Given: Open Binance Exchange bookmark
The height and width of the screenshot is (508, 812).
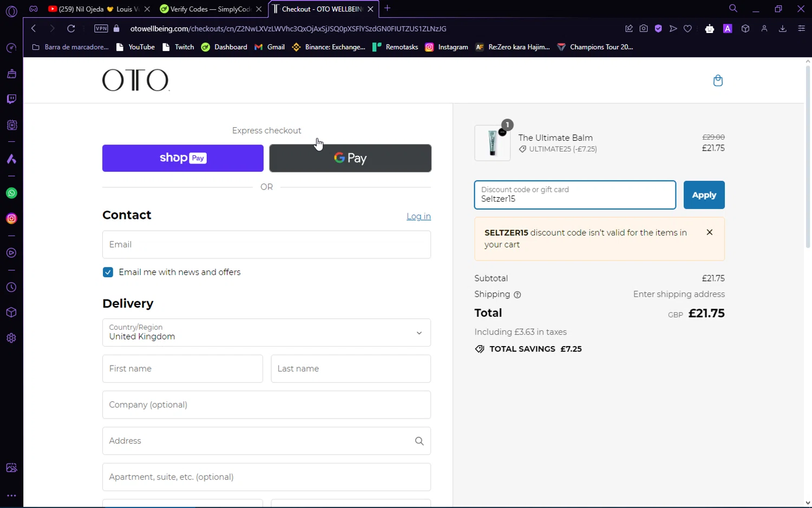Looking at the screenshot, I should tap(329, 47).
